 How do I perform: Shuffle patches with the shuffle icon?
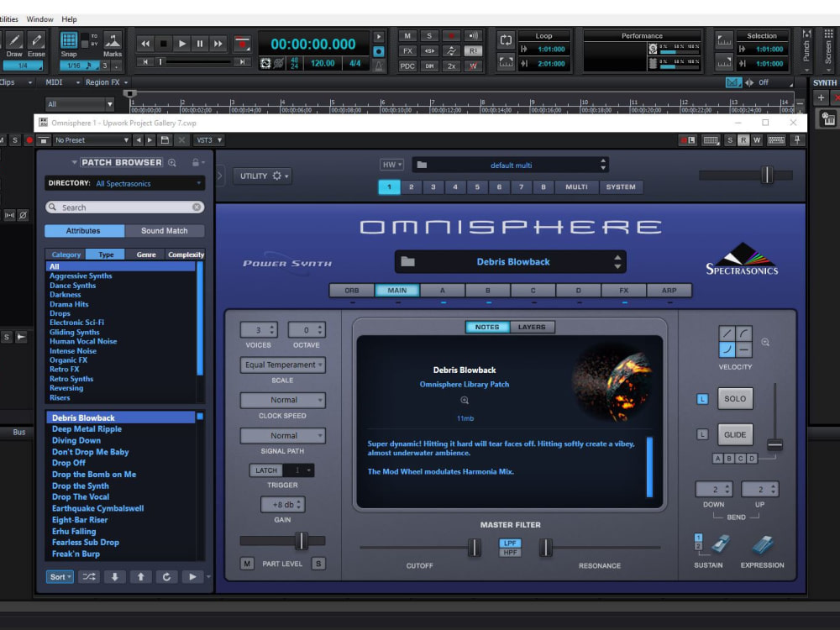pyautogui.click(x=89, y=577)
